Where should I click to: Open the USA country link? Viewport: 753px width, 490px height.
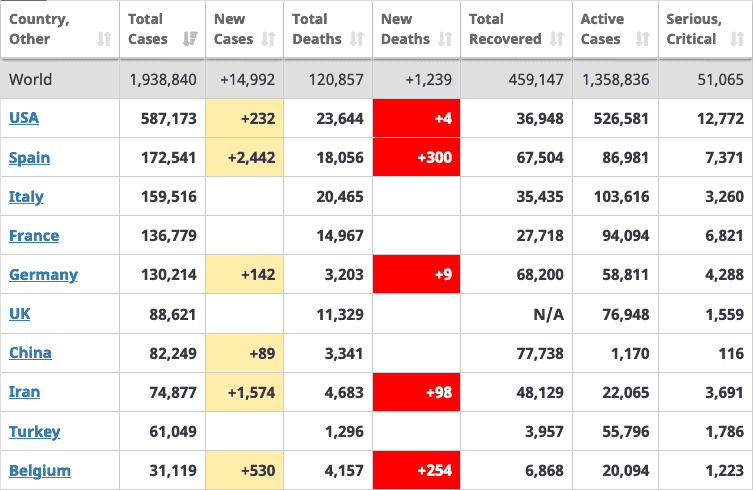pyautogui.click(x=24, y=118)
